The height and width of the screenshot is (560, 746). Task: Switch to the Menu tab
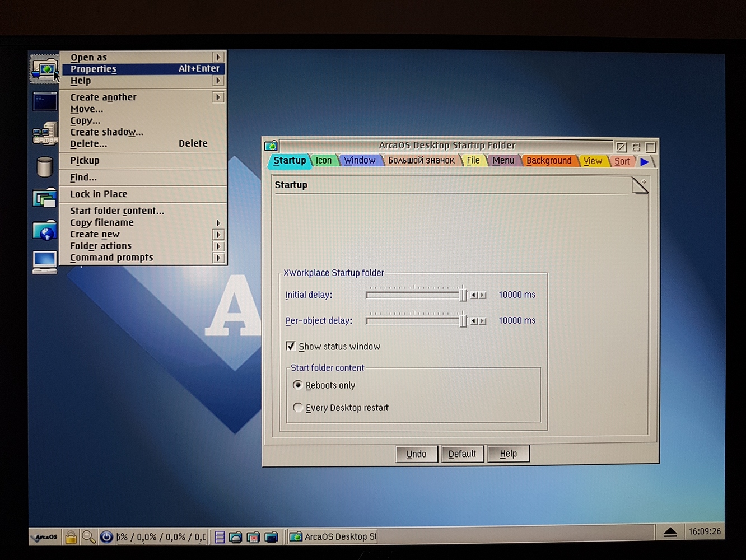(503, 161)
